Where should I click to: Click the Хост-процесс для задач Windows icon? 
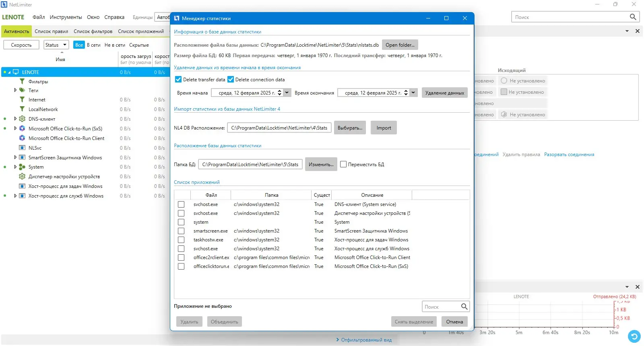click(22, 186)
